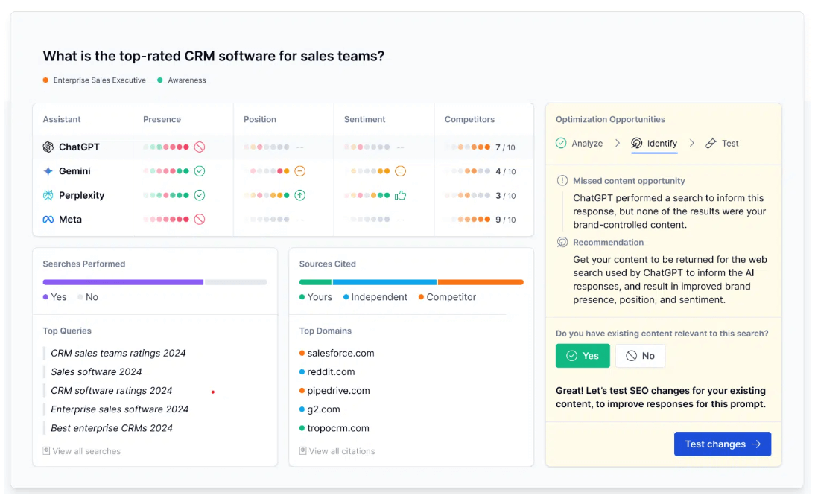This screenshot has height=504, width=815.
Task: Click Perplexity position up-arrow icon
Action: click(x=300, y=195)
